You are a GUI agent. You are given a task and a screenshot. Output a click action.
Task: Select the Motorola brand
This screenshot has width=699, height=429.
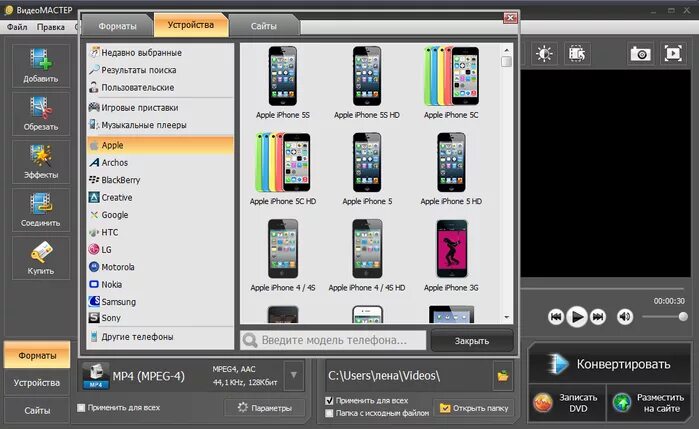click(160, 267)
